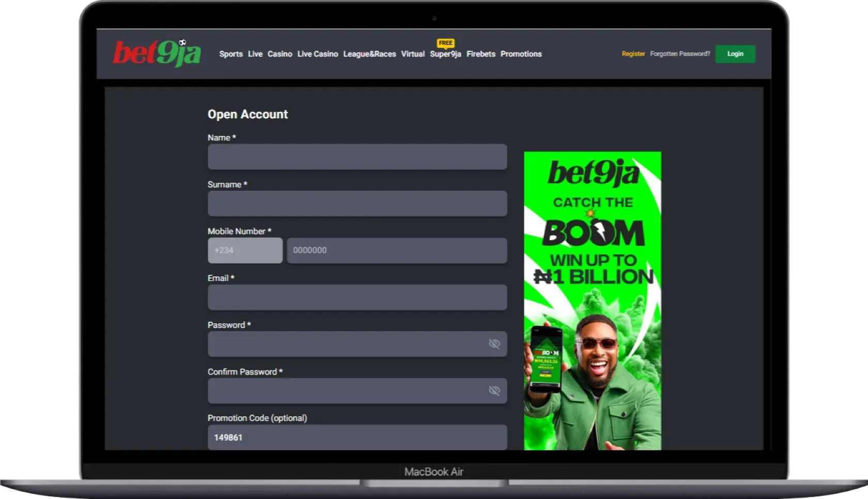
Task: Click the Open Account heading
Action: coord(248,114)
